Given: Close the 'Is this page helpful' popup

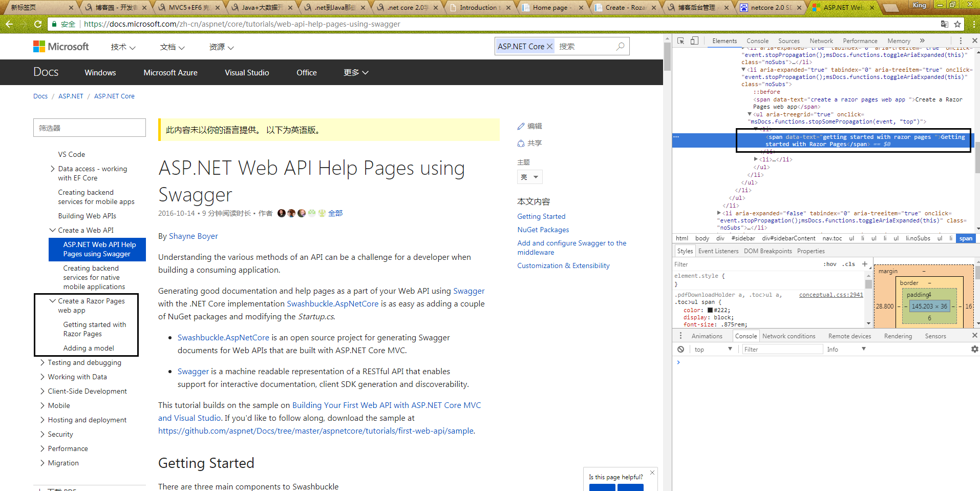Looking at the screenshot, I should (652, 473).
